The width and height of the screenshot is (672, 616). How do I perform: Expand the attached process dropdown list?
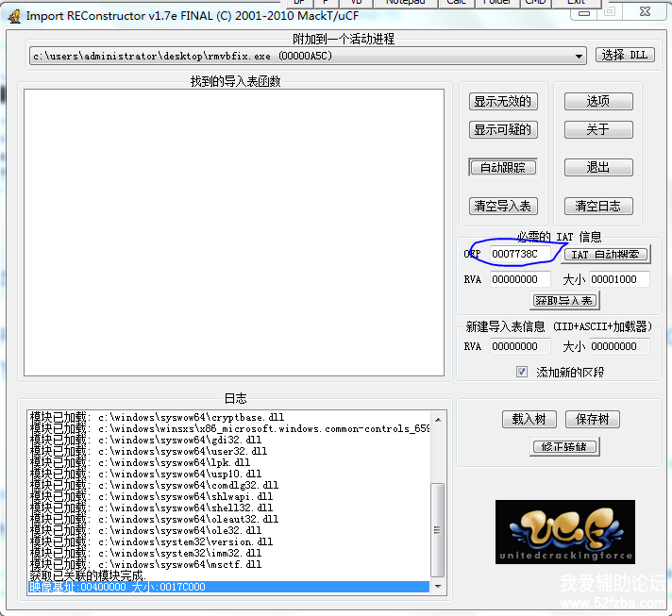coord(580,57)
